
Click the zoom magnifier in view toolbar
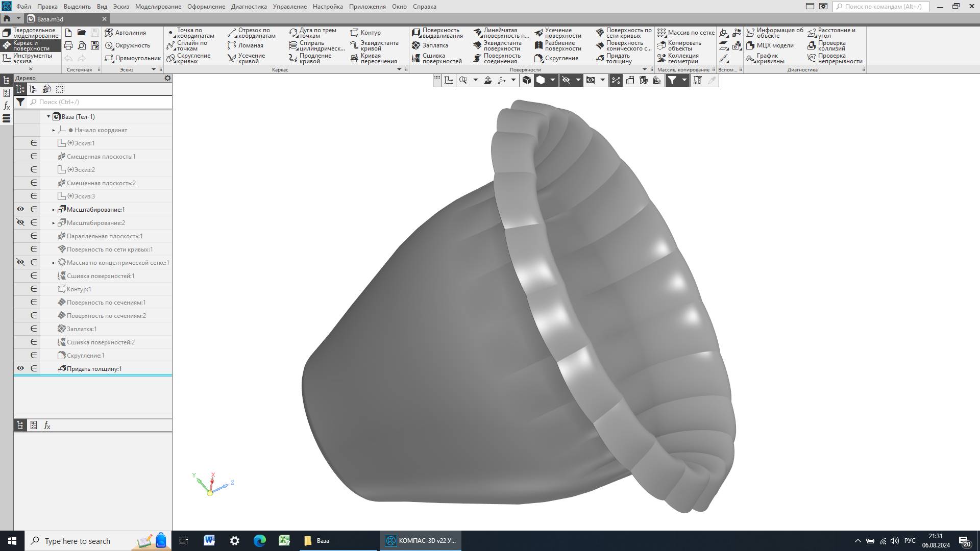(463, 80)
